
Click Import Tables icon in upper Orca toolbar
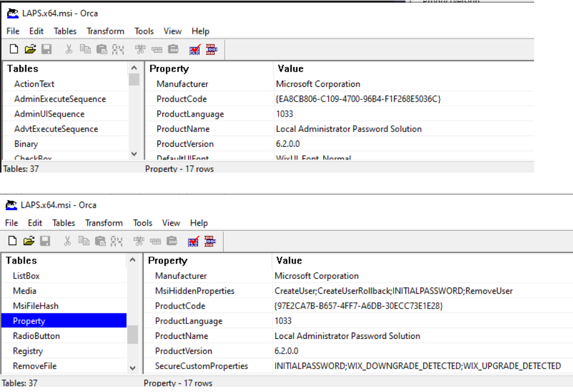point(173,49)
